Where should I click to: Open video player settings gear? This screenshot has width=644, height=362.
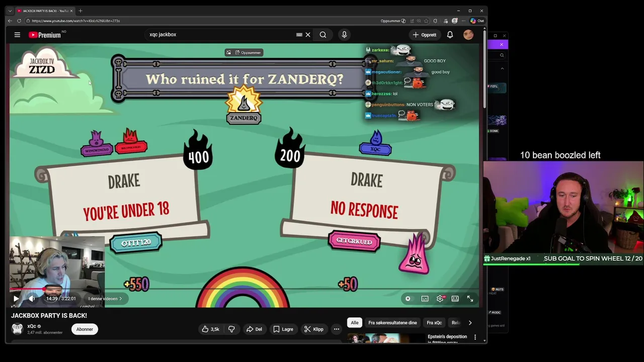[x=440, y=299]
